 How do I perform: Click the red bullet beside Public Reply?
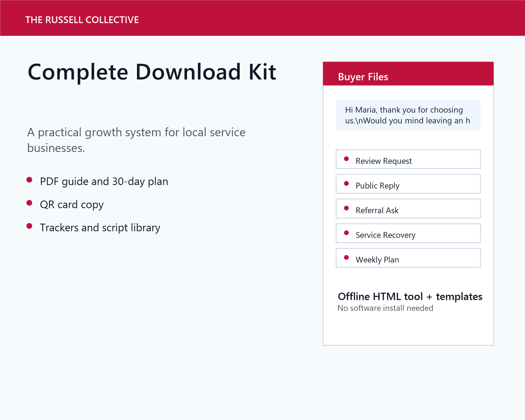coord(346,183)
